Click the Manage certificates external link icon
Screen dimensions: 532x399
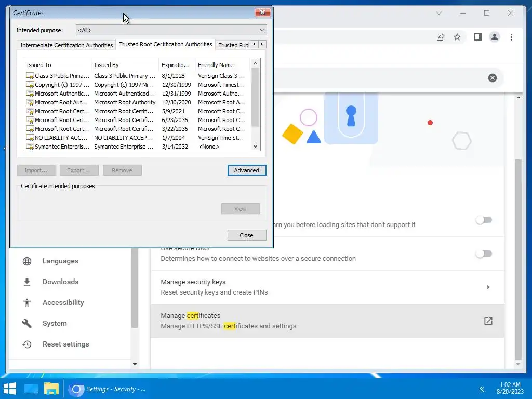(x=488, y=321)
